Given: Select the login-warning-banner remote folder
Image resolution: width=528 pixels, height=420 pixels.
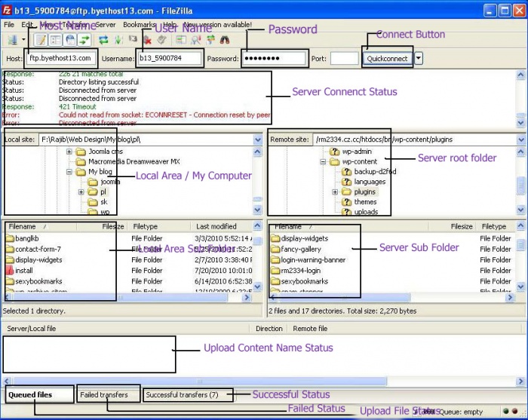Looking at the screenshot, I should [313, 260].
